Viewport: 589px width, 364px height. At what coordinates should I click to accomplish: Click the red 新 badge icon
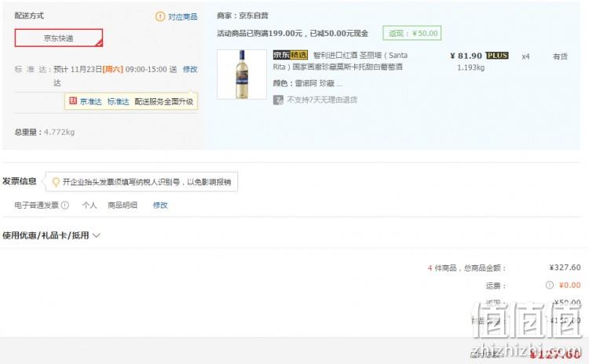pos(73,100)
